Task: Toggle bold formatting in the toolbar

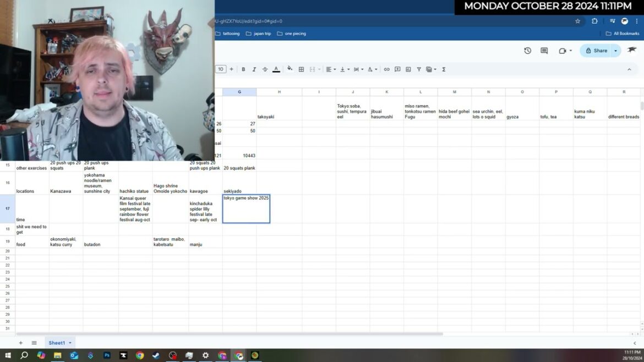Action: (243, 69)
